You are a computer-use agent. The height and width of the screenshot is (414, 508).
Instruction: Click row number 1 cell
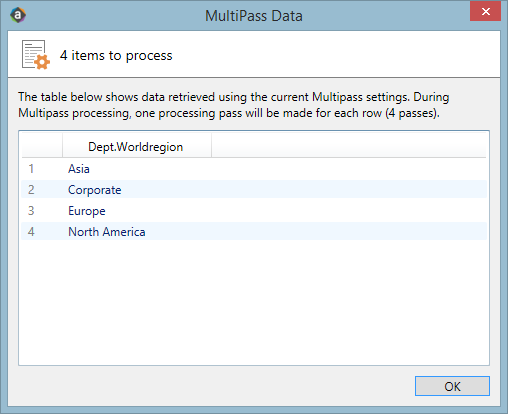pos(31,169)
